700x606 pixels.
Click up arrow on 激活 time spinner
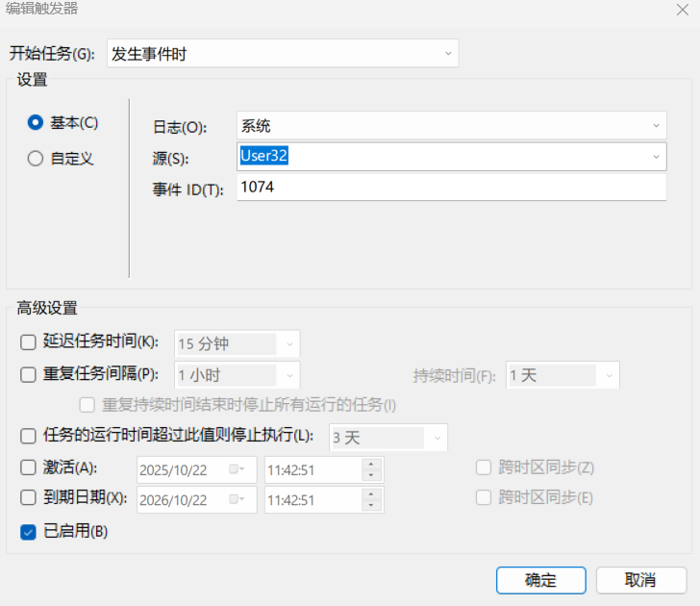[372, 465]
